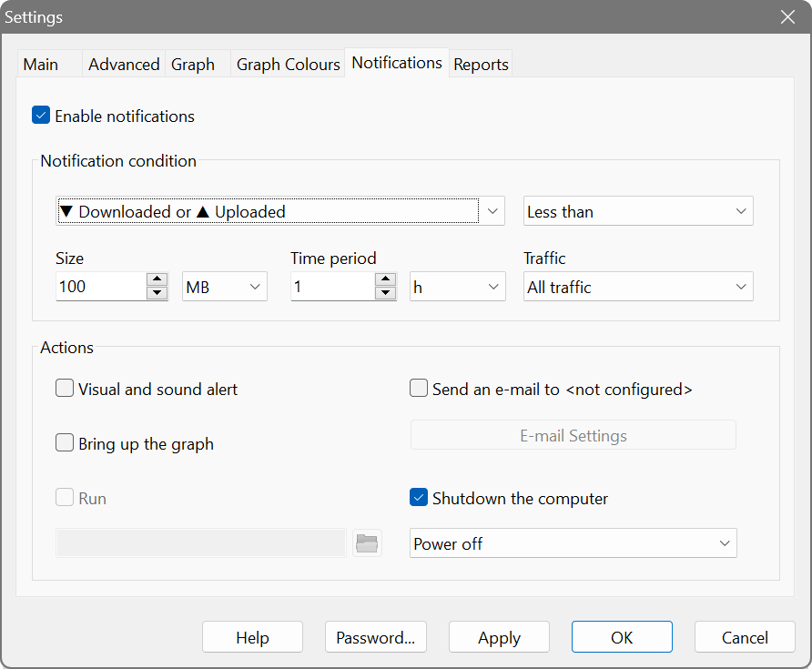
Task: Click the folder browse icon for Run
Action: [x=367, y=543]
